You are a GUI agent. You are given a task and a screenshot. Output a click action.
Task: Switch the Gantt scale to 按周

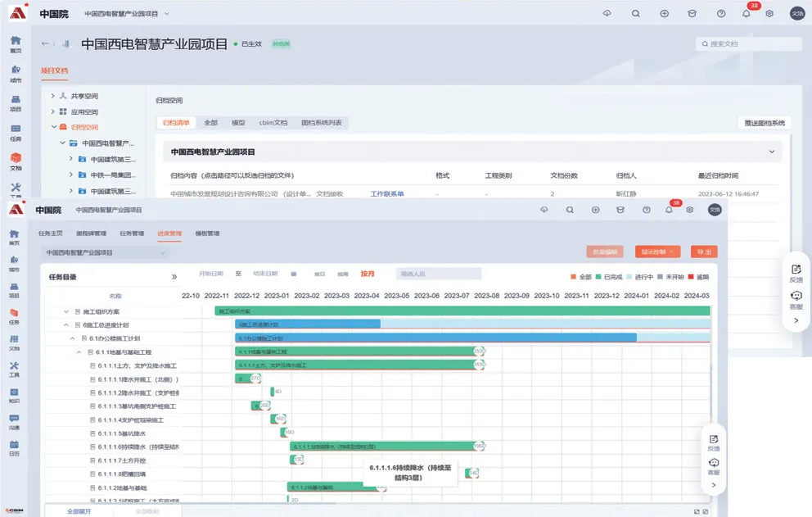[x=343, y=274]
